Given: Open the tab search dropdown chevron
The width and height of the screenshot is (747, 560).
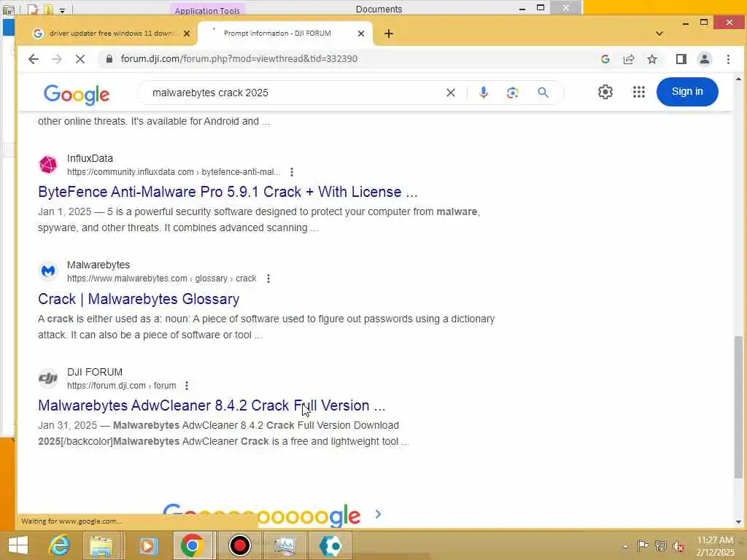Looking at the screenshot, I should [x=659, y=34].
